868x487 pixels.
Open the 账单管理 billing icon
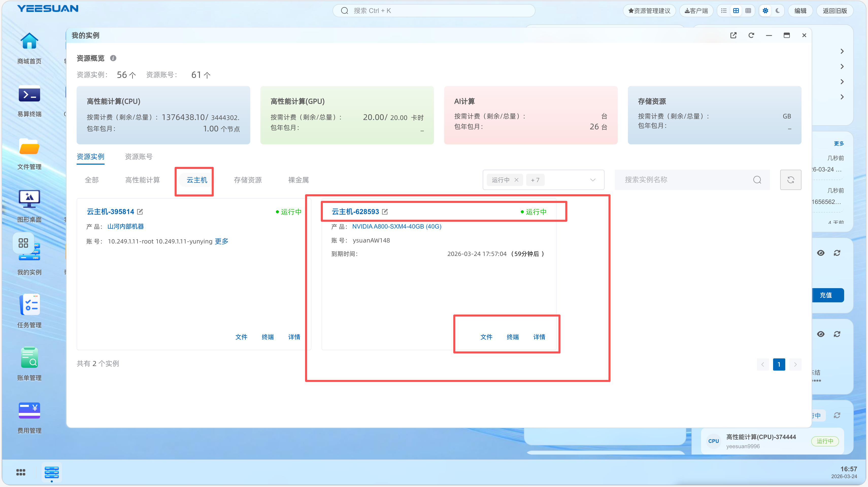point(29,358)
